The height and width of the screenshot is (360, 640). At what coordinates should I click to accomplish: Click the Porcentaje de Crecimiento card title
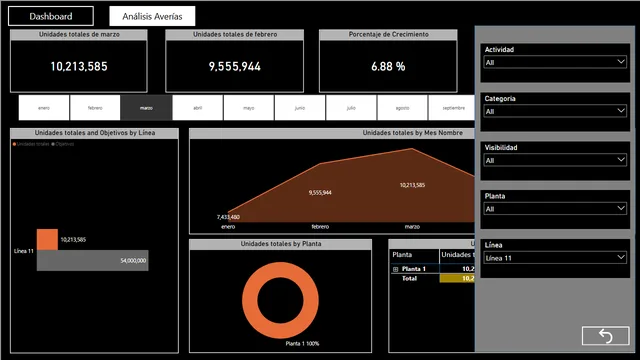point(389,34)
